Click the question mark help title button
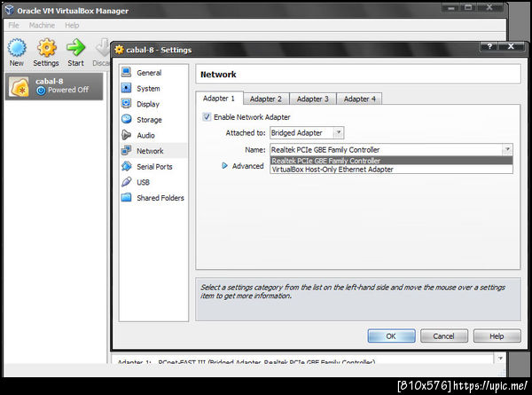532x395 pixels. tap(489, 46)
